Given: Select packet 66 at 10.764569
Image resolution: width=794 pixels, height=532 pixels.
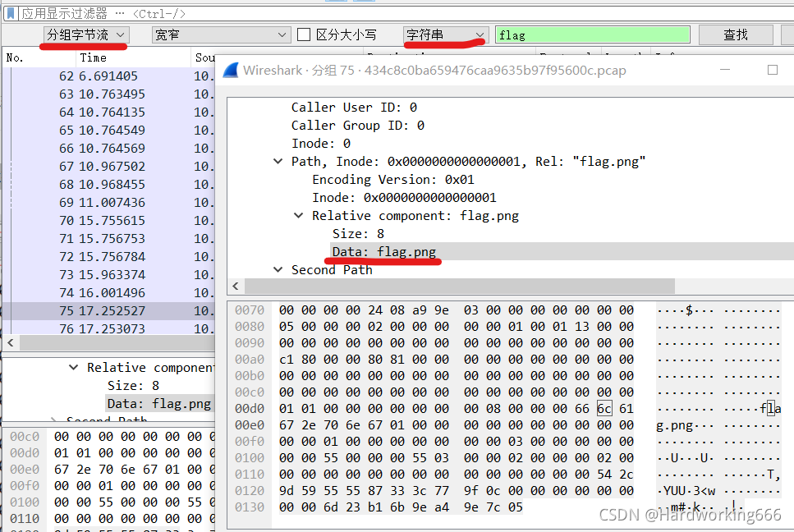Looking at the screenshot, I should click(108, 149).
